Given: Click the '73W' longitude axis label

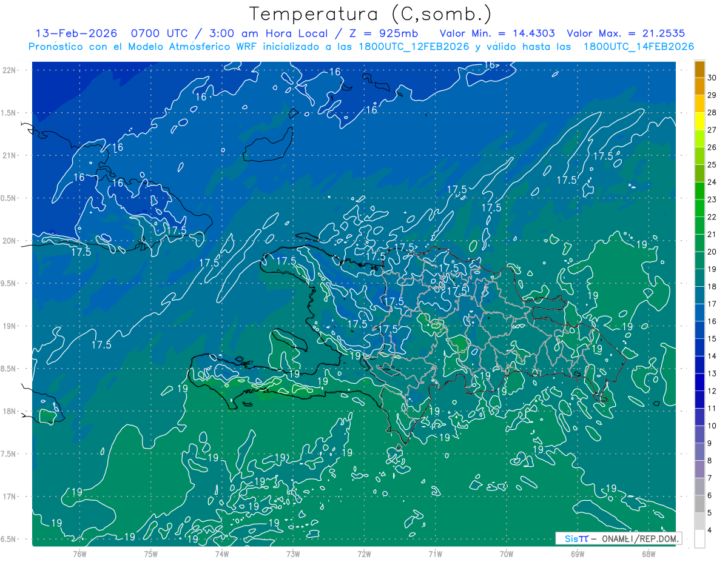Looking at the screenshot, I should click(x=293, y=553).
